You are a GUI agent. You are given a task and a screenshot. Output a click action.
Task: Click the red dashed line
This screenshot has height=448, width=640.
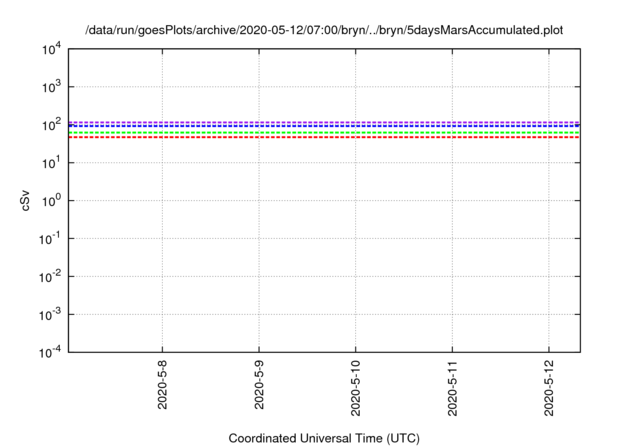point(324,137)
